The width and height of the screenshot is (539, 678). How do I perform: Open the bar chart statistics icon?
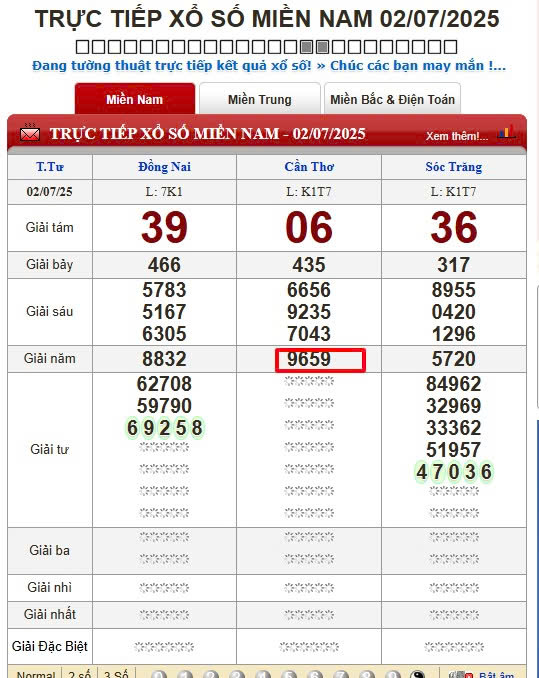pos(506,131)
